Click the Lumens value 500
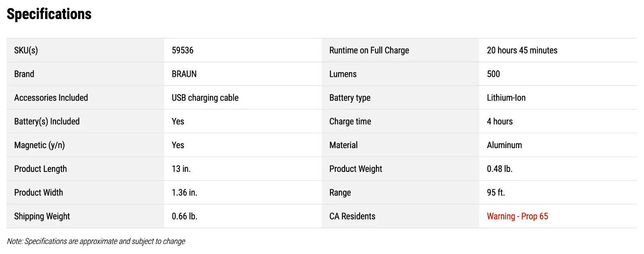 click(x=493, y=74)
